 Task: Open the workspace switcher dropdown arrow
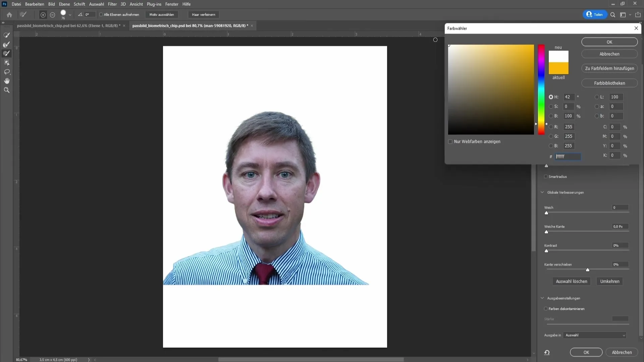click(630, 15)
